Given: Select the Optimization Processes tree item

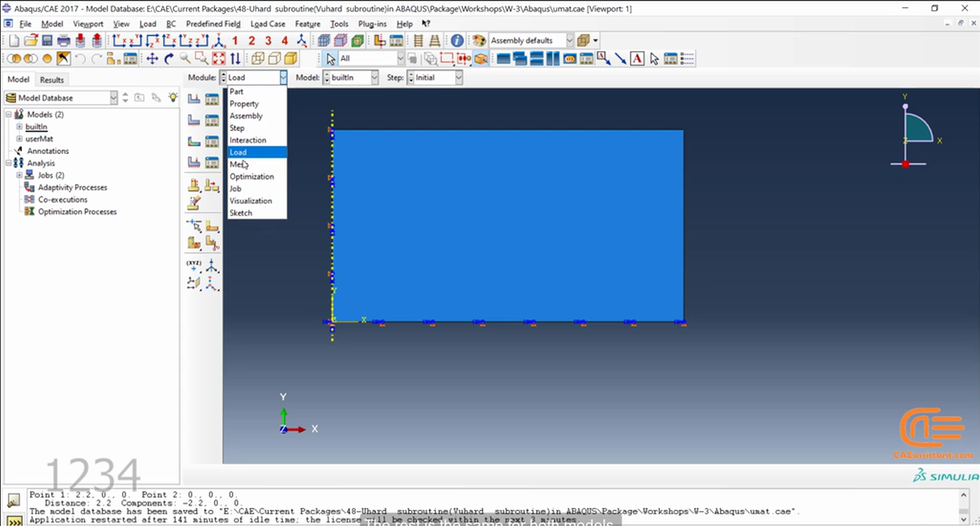Looking at the screenshot, I should point(77,212).
